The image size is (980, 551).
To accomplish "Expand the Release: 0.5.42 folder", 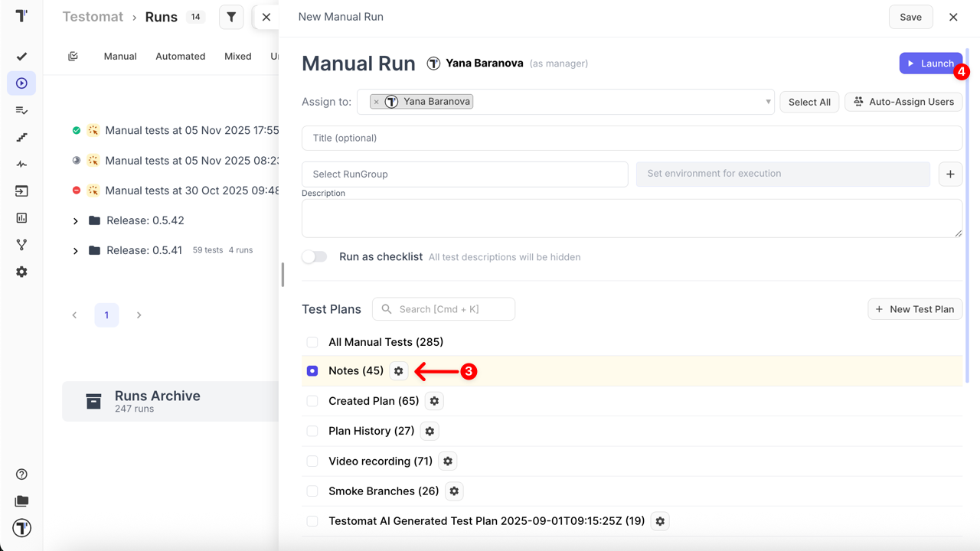I will (x=75, y=221).
